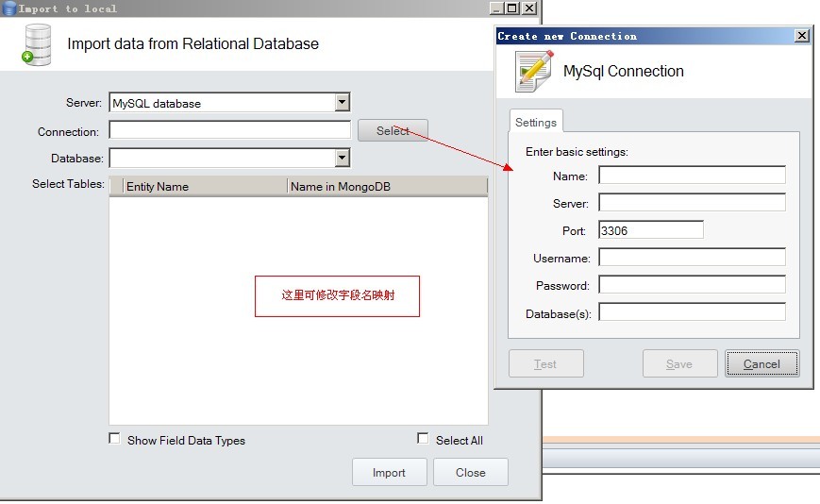Click into the Password input field
The image size is (820, 504).
pyautogui.click(x=692, y=284)
